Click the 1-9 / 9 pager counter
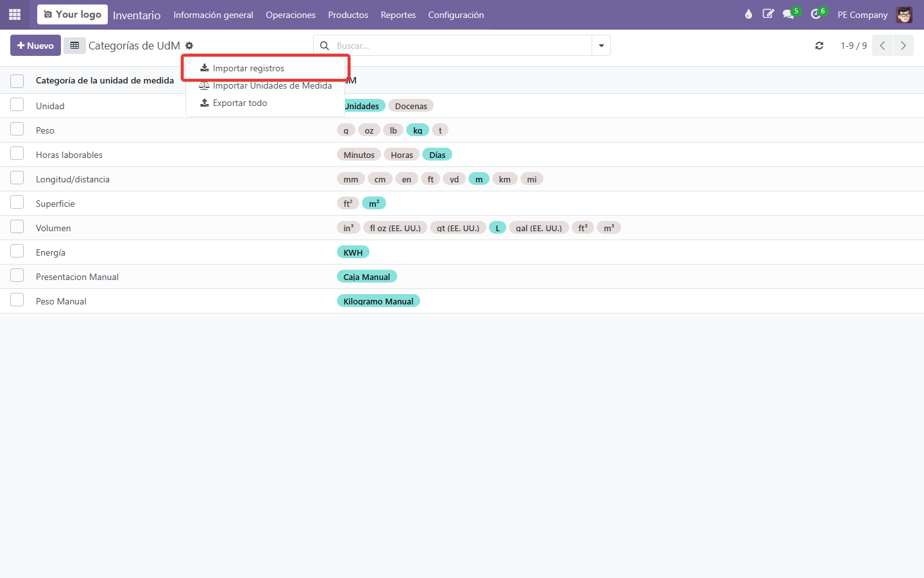Screen dimensions: 924x578 (853, 46)
